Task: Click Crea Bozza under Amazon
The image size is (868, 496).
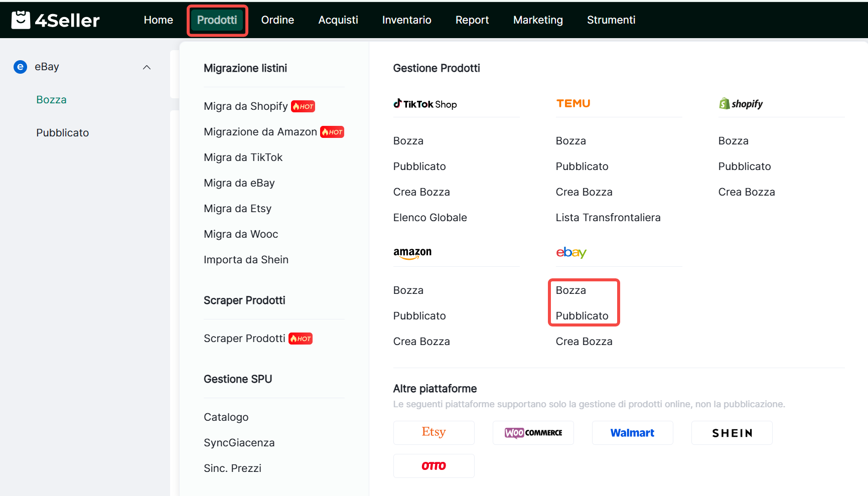Action: [x=421, y=342]
